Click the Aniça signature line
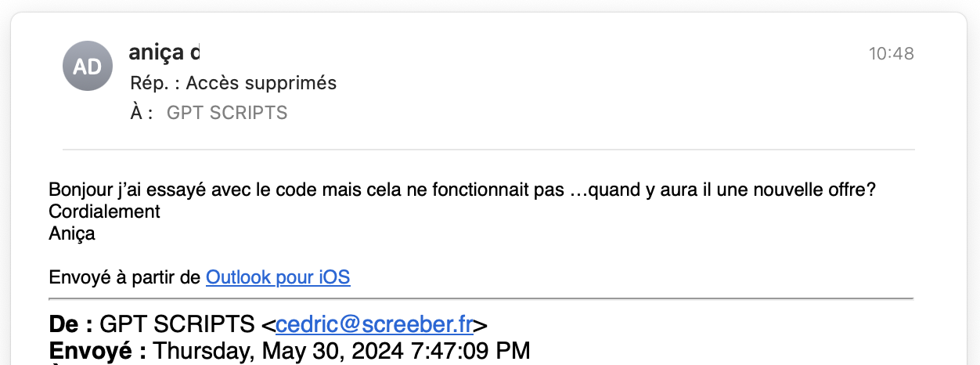980x365 pixels. (x=72, y=233)
